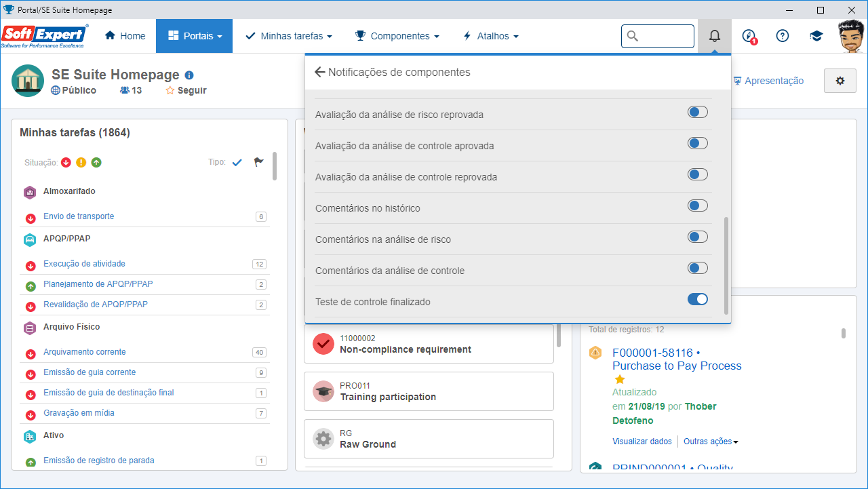Viewport: 868px width, 489px height.
Task: Toggle Avaliação da análise de risco reprovada
Action: coord(698,112)
